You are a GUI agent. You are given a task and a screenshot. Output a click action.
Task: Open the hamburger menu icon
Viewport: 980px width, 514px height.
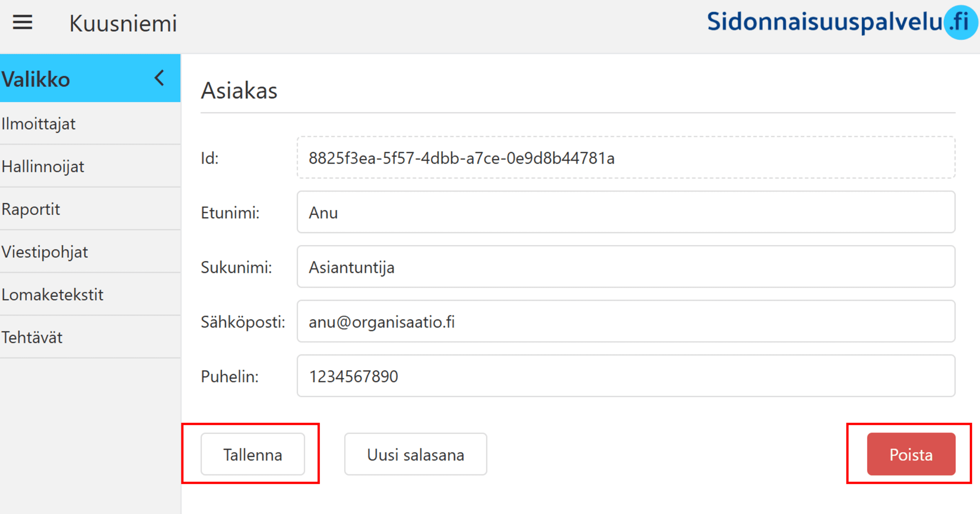23,23
